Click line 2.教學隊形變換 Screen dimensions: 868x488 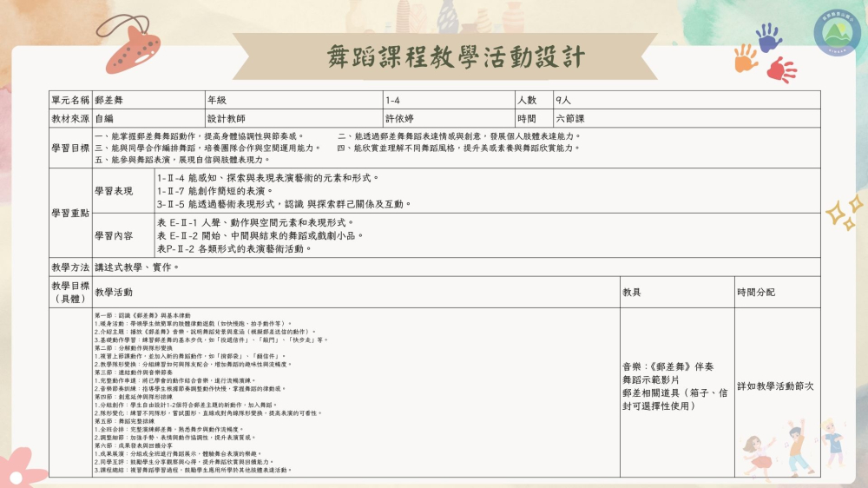[194, 365]
